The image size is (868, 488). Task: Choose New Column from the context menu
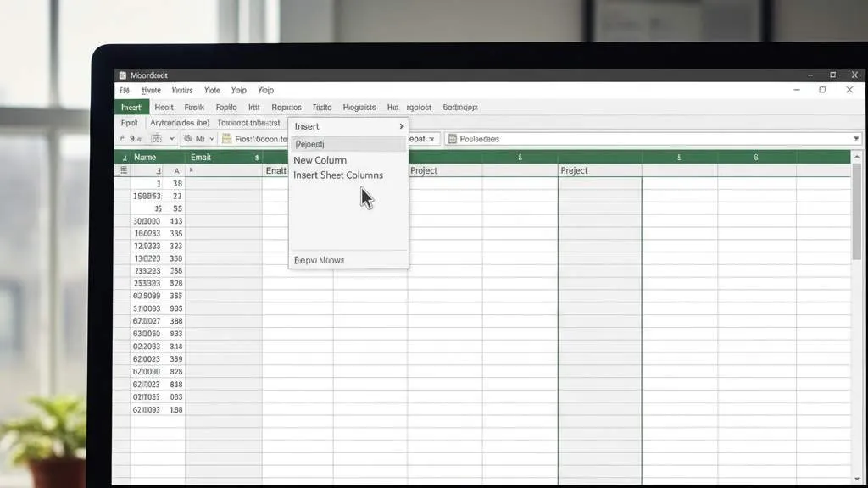point(320,160)
